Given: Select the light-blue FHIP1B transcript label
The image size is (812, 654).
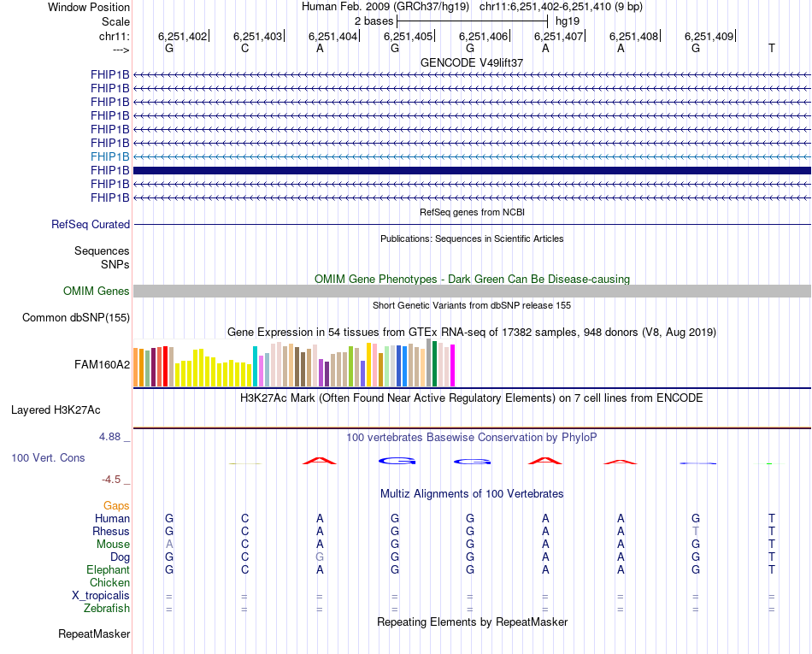Looking at the screenshot, I should tap(109, 156).
